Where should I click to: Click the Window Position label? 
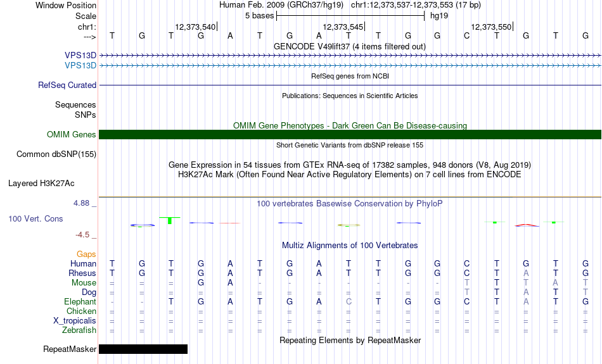point(66,5)
